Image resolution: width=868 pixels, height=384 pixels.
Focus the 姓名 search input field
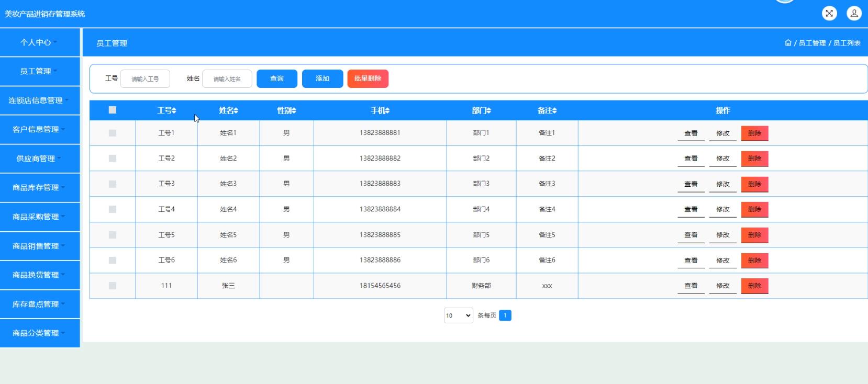pyautogui.click(x=227, y=78)
